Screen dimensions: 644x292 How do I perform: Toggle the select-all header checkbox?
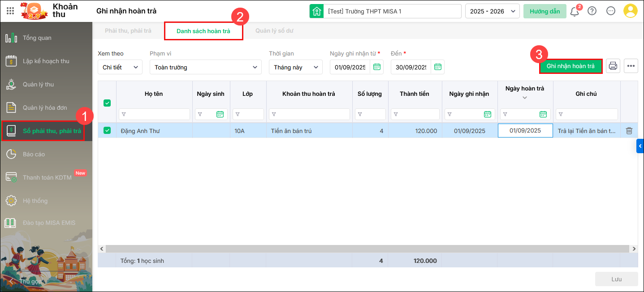(107, 103)
